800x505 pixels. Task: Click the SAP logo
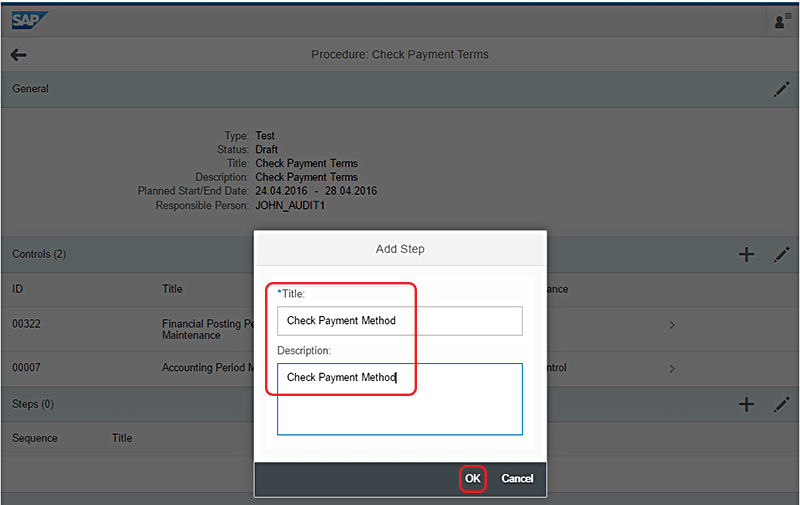(x=29, y=20)
